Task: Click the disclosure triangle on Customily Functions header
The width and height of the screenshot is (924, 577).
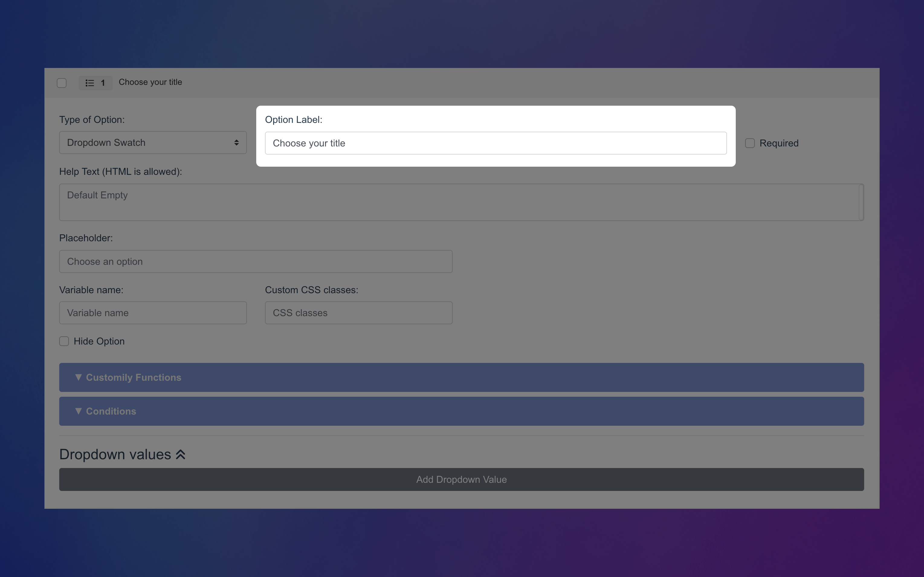Action: click(79, 377)
